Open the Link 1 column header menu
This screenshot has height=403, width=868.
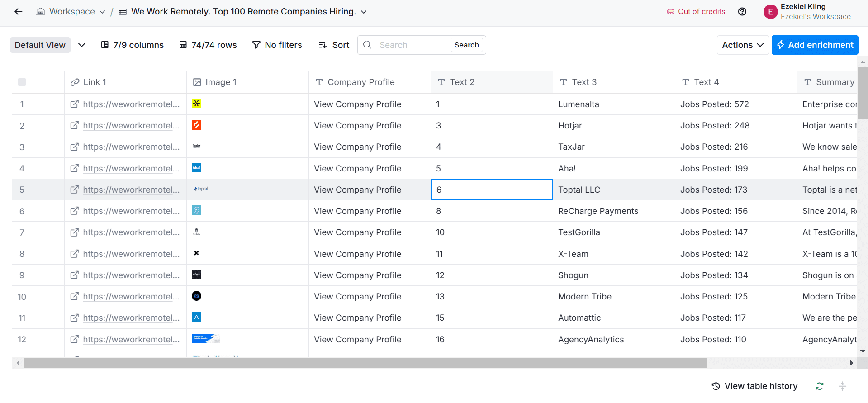[125, 82]
